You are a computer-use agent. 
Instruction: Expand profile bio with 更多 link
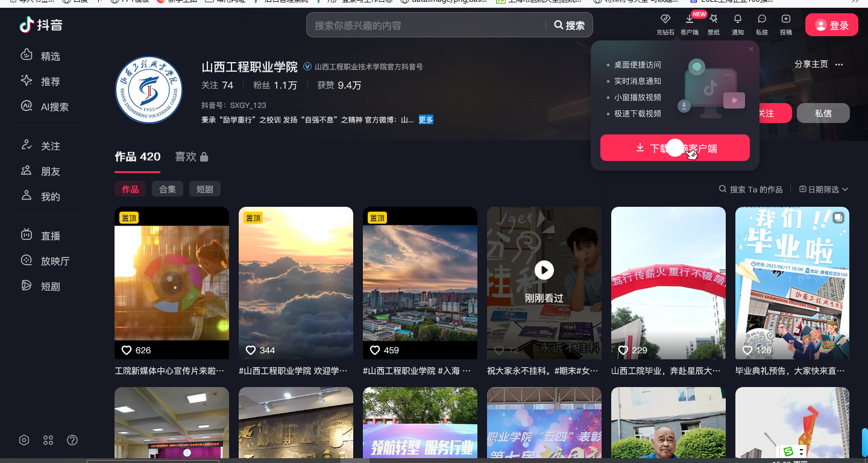point(426,120)
